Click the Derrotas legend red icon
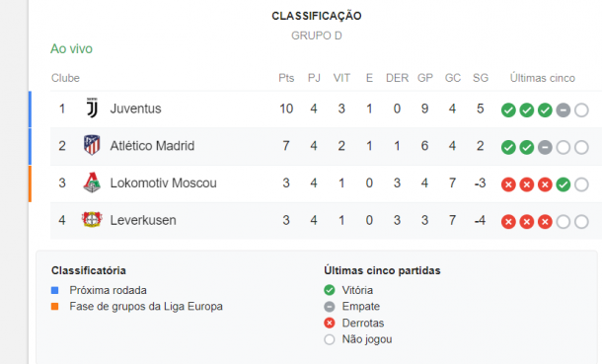602x364 pixels. pos(329,323)
